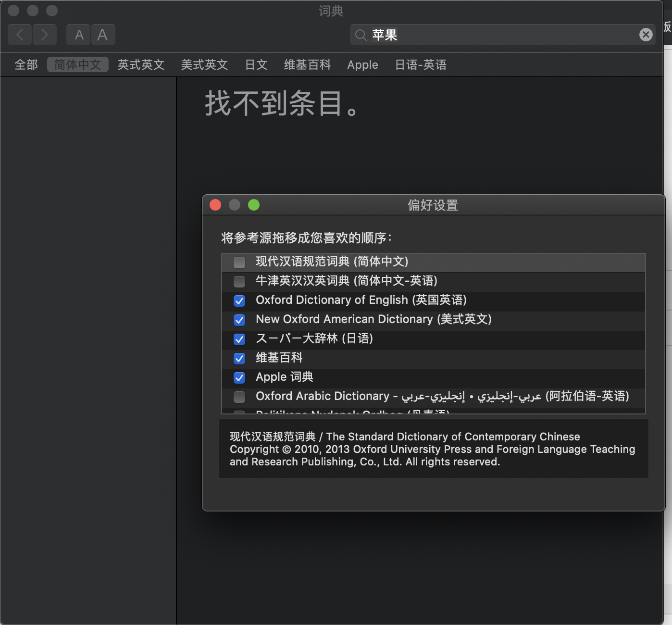Toggle the 维基百科 source checkbox

pyautogui.click(x=239, y=358)
